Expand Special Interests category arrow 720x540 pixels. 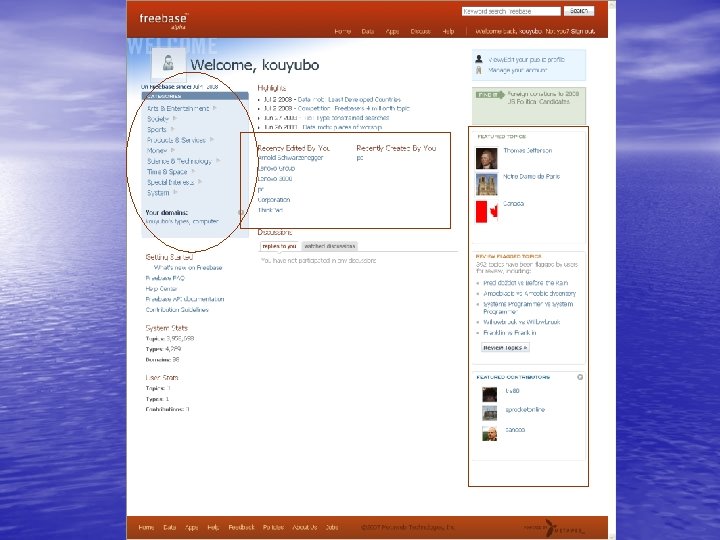pos(200,182)
